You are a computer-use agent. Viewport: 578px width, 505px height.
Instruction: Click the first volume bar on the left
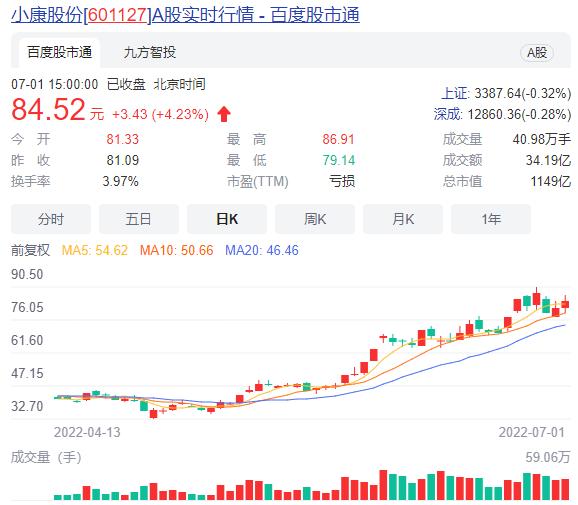point(58,497)
